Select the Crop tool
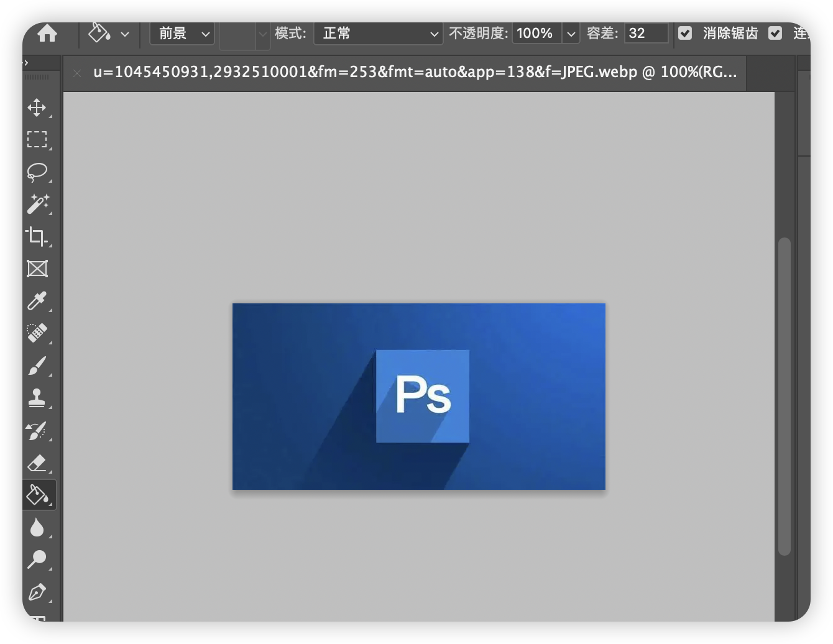The width and height of the screenshot is (833, 644). [37, 236]
